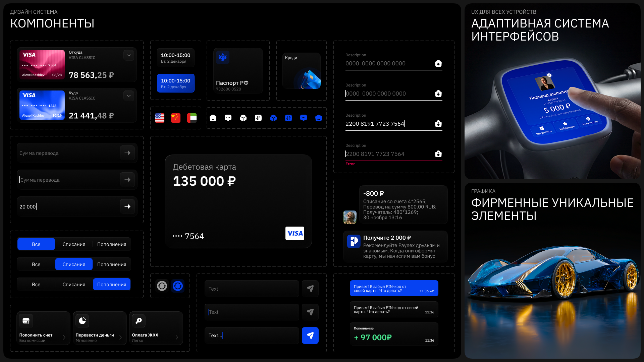This screenshot has height=362, width=644.
Task: Click the camera icon beside 2200 8191 7723 7564
Action: 438,124
